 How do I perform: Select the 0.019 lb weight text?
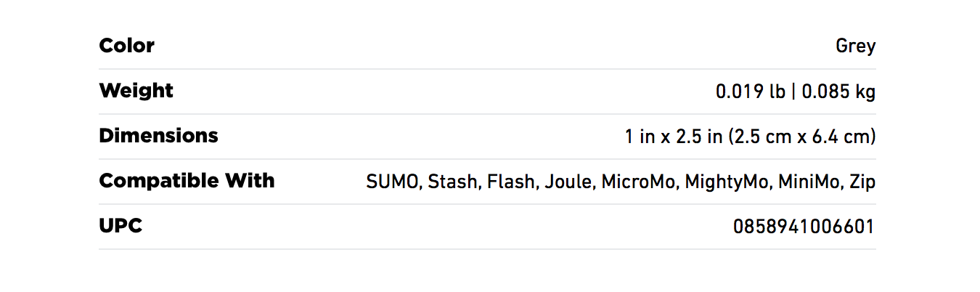[750, 92]
